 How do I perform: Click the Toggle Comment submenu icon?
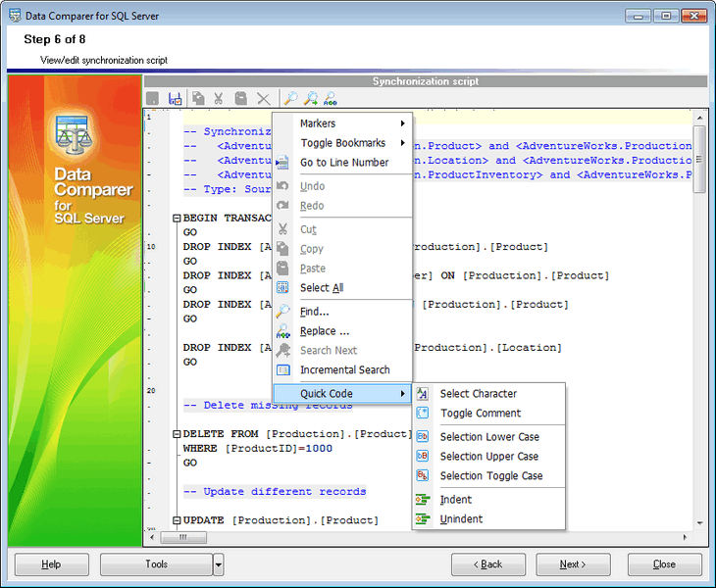click(423, 413)
